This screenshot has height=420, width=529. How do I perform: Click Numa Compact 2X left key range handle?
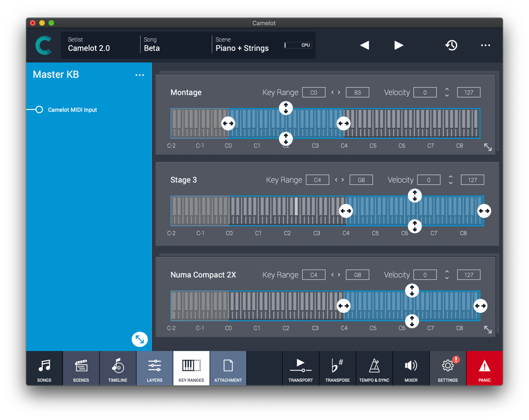[344, 306]
